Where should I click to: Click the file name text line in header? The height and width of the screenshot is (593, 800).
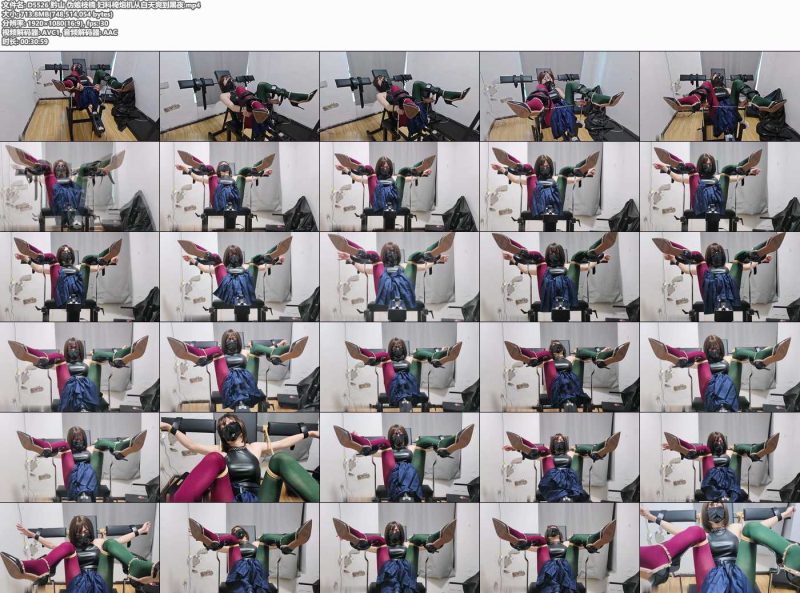(102, 6)
